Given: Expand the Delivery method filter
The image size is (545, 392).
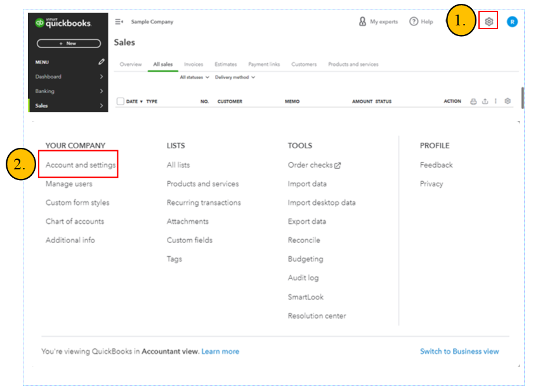Looking at the screenshot, I should (x=235, y=77).
